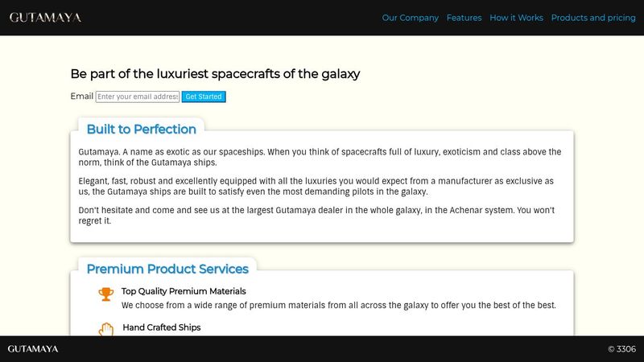Select the Built to Perfection heading tab
The width and height of the screenshot is (644, 362).
pos(142,129)
